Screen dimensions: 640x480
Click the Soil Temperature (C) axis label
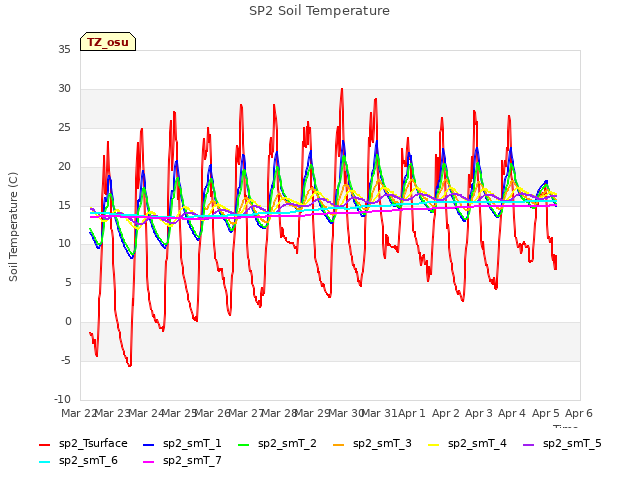(13, 227)
